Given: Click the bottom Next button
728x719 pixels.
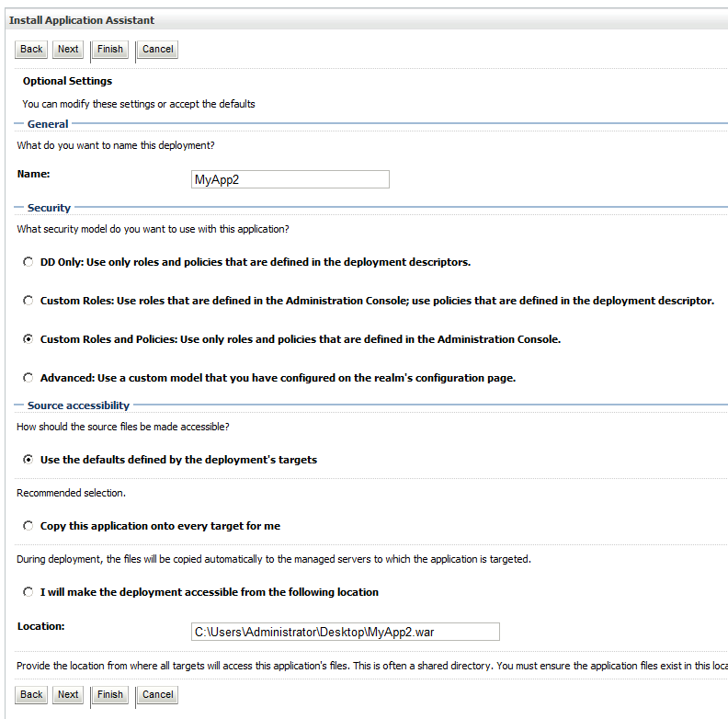Looking at the screenshot, I should (68, 695).
